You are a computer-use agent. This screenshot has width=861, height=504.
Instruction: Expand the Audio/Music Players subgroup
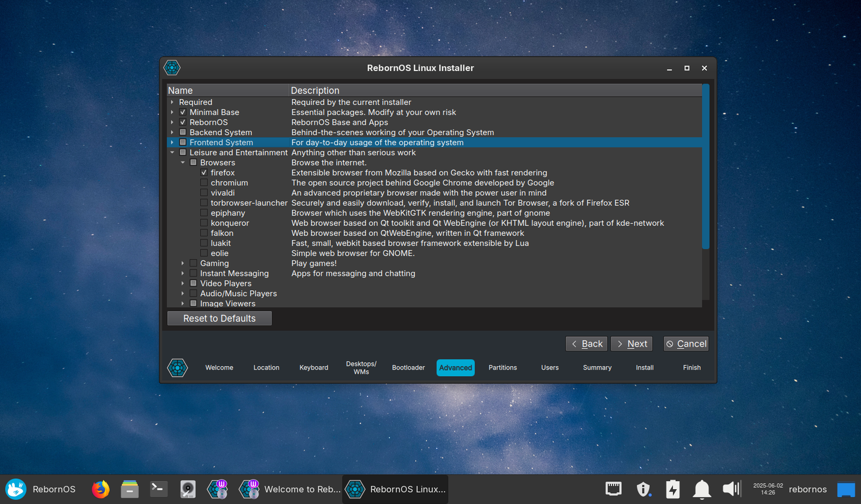pos(183,294)
